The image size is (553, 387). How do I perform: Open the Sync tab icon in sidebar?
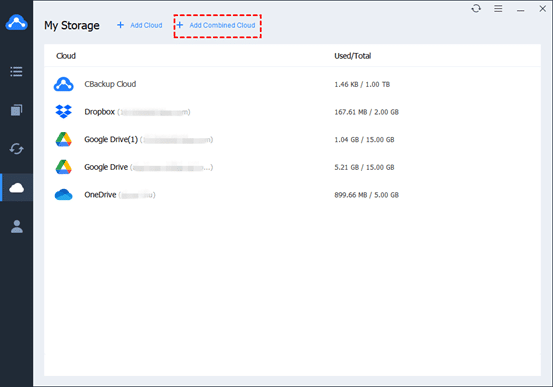[16, 149]
